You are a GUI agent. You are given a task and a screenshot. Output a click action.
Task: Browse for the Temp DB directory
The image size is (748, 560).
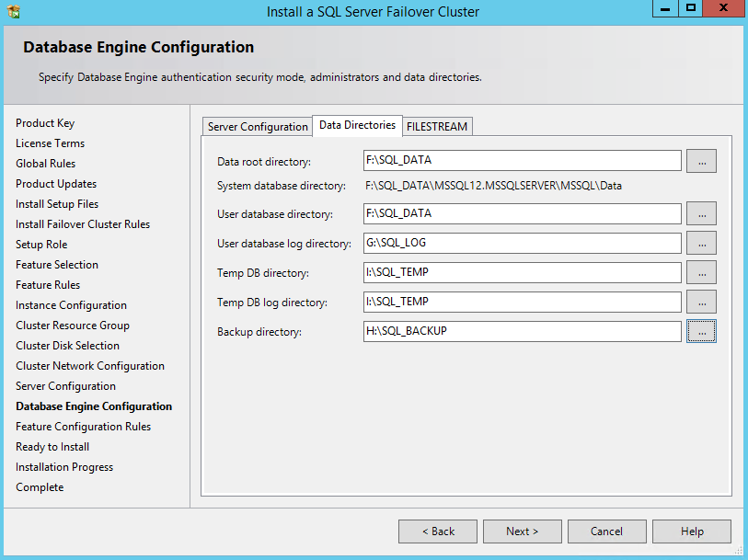[x=701, y=272]
